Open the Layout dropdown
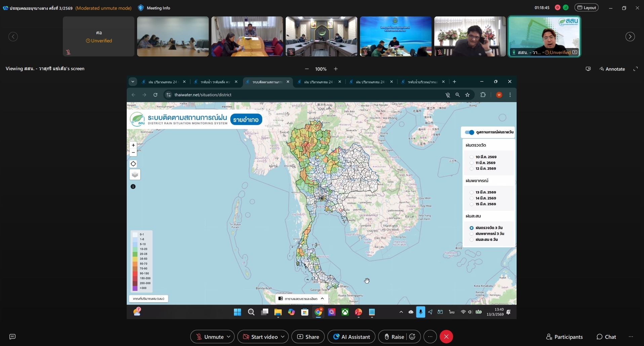 587,8
